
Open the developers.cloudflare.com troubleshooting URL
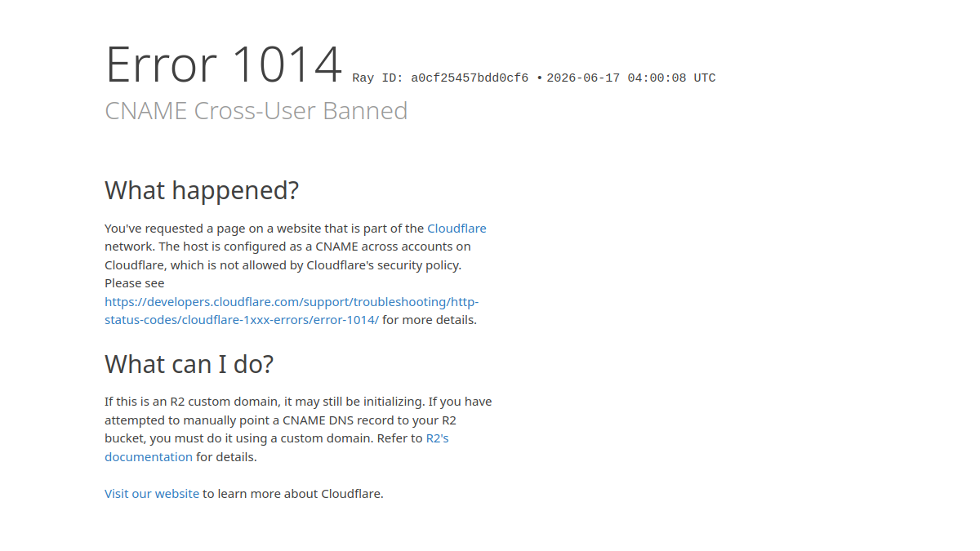(292, 302)
